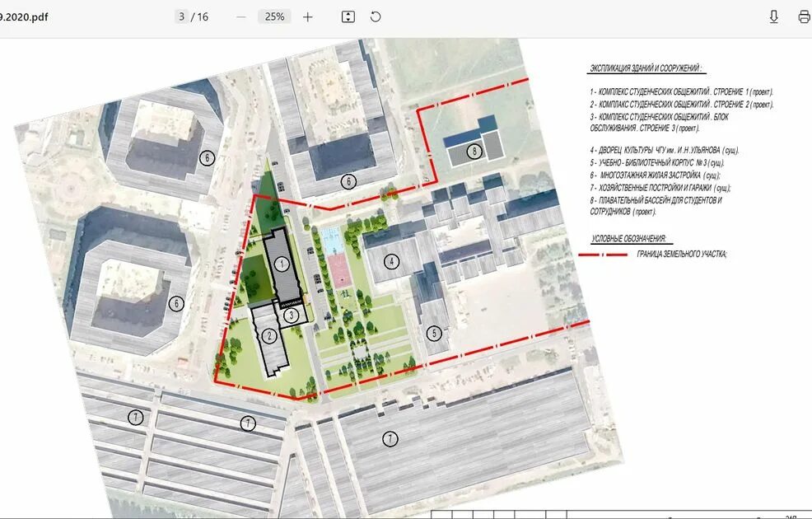
Task: Click the total pages '/ 16' indicator
Action: 200,17
